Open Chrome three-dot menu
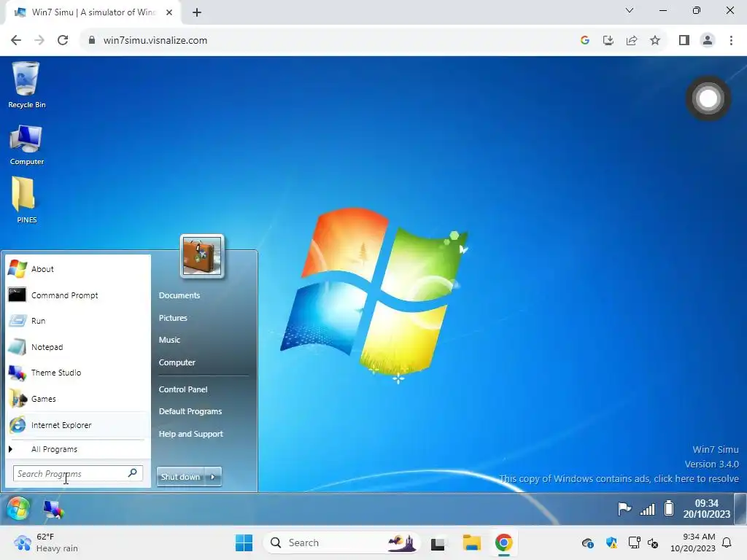The height and width of the screenshot is (560, 747). [731, 41]
